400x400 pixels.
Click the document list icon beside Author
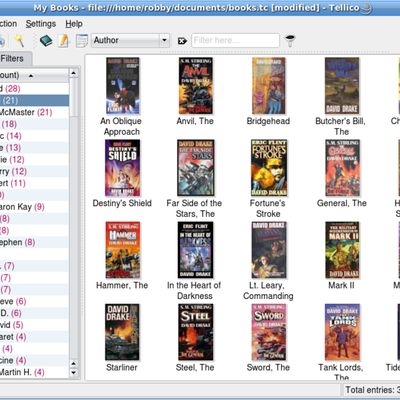pyautogui.click(x=81, y=41)
